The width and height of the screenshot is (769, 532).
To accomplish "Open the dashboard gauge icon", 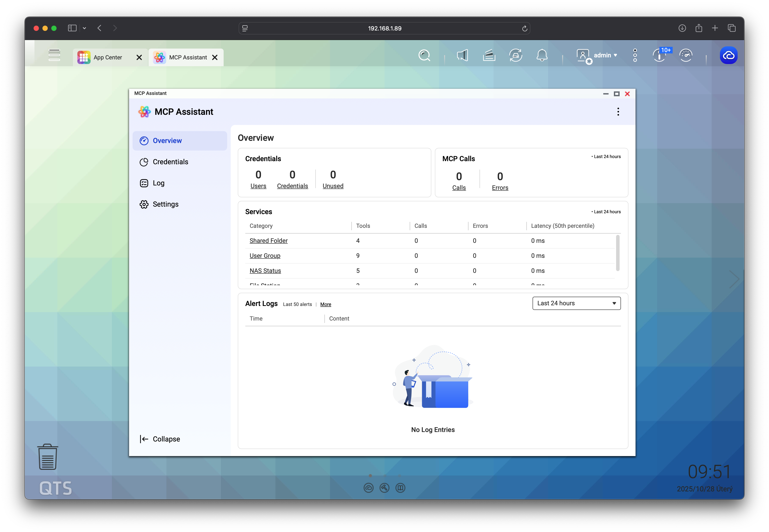I will tap(686, 55).
